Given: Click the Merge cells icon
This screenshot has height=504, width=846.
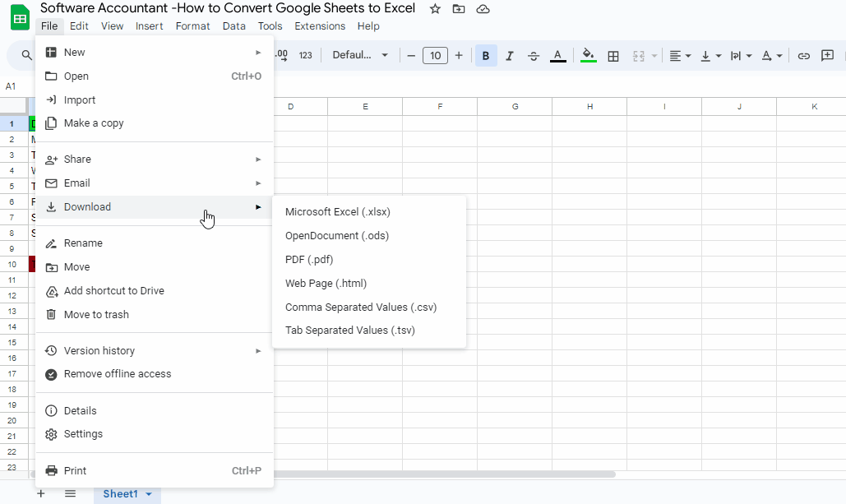Looking at the screenshot, I should pyautogui.click(x=637, y=55).
